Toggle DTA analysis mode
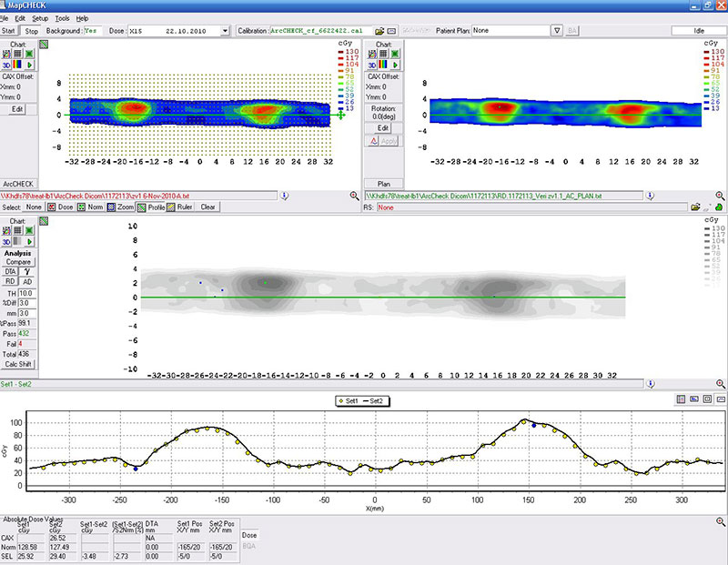Image resolution: width=728 pixels, height=565 pixels. click(10, 272)
